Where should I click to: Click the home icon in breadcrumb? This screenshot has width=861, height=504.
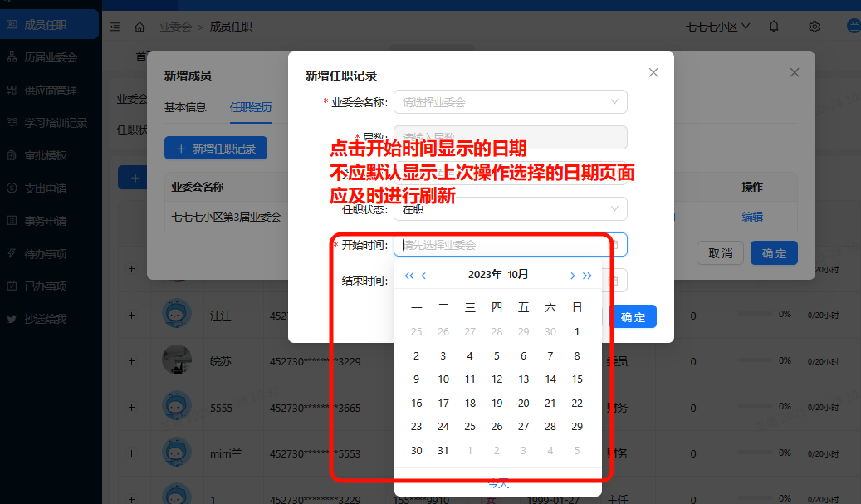139,27
